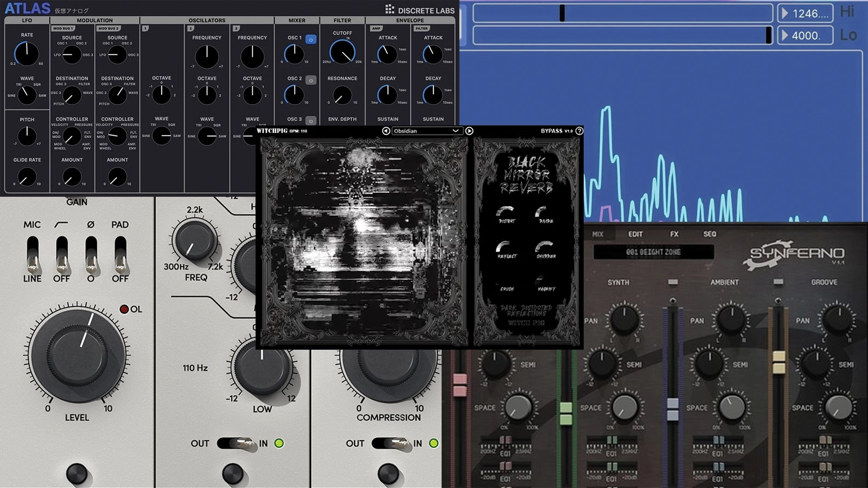
Task: Click the Atlas Pitch knob
Action: pos(27,136)
